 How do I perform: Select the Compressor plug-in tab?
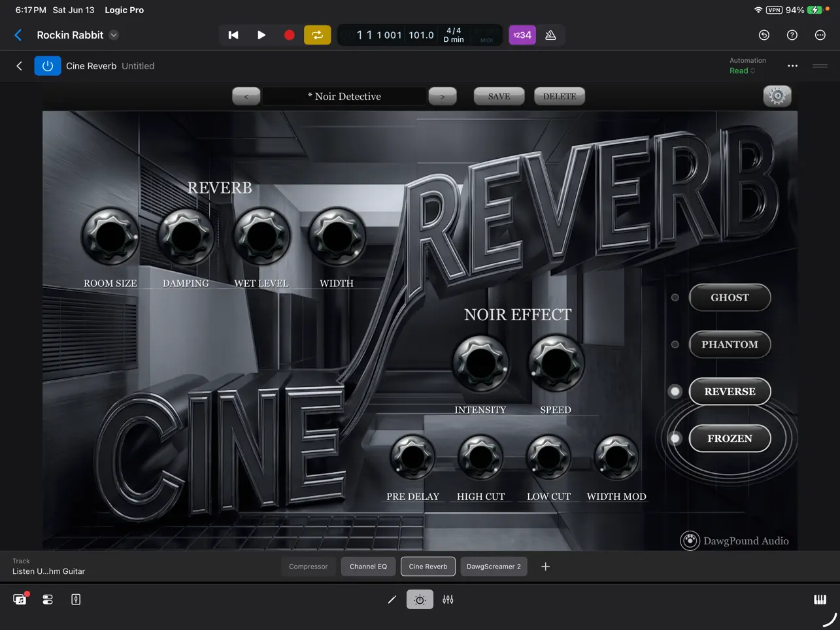(x=309, y=567)
